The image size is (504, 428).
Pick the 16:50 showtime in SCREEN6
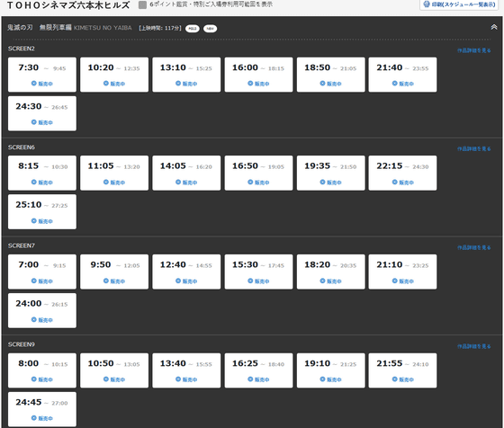[x=258, y=173]
